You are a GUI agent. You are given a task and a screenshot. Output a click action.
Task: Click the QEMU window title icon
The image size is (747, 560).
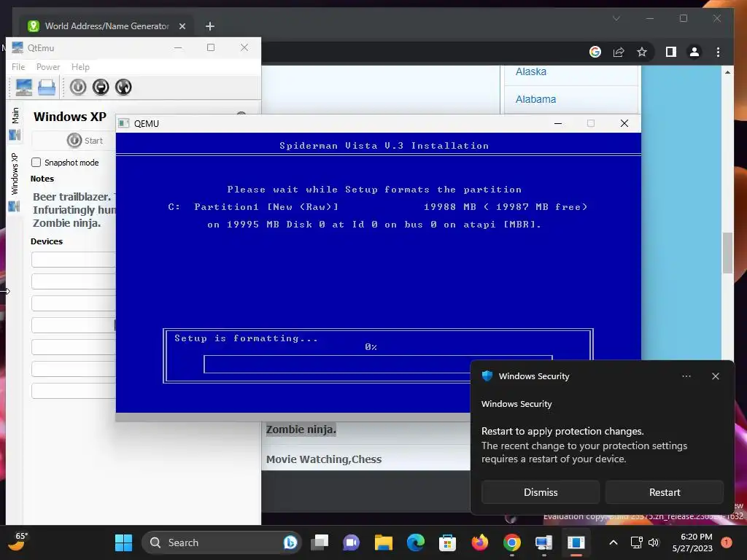pos(124,123)
